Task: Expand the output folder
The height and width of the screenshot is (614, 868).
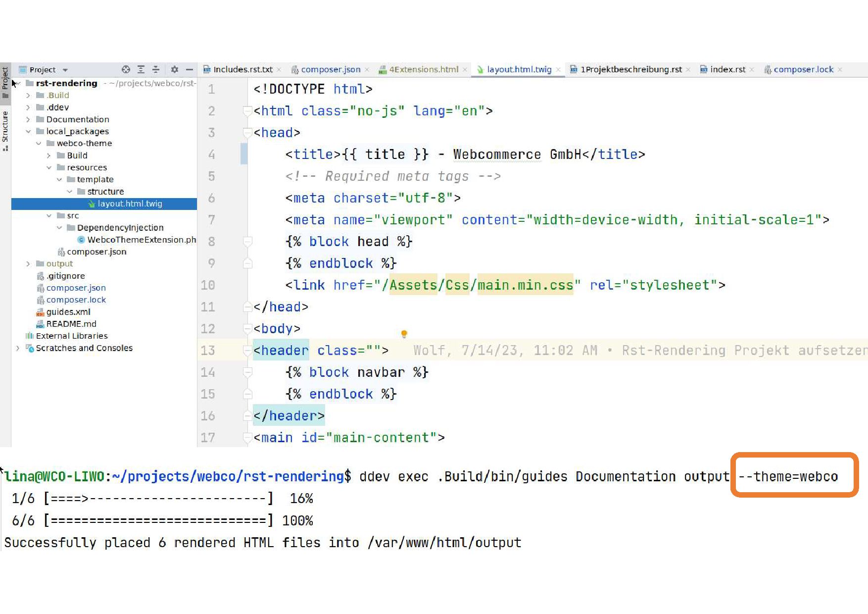Action: pos(28,264)
